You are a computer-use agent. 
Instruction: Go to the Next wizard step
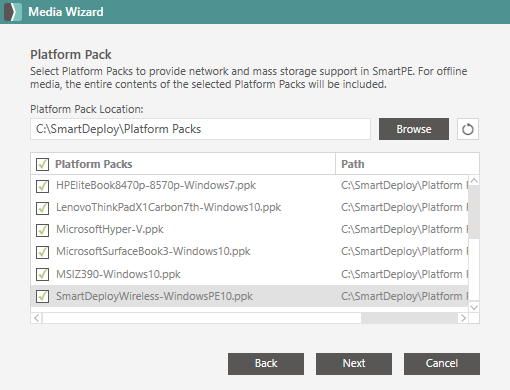[x=354, y=364]
